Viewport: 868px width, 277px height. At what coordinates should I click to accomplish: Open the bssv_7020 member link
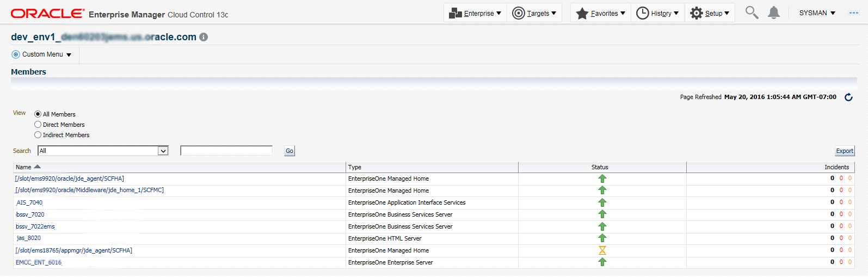30,214
